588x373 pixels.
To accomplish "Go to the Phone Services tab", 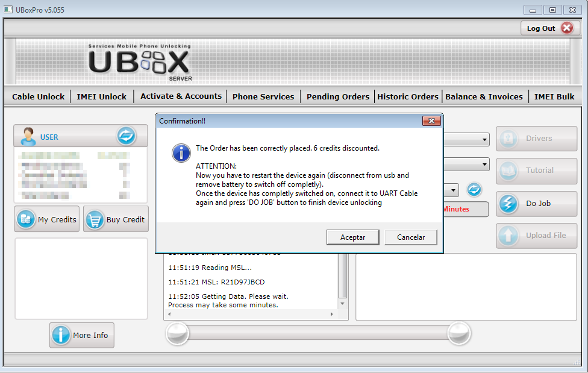I will pos(263,96).
